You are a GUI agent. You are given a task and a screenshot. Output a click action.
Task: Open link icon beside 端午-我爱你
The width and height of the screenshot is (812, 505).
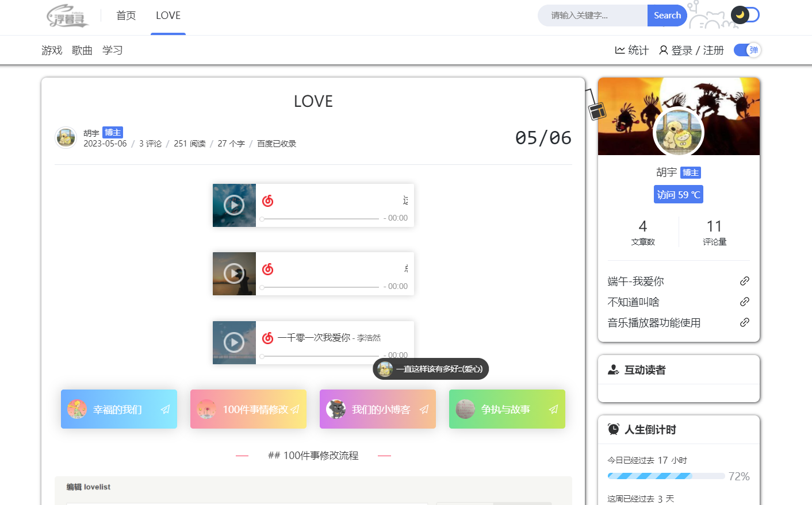744,281
